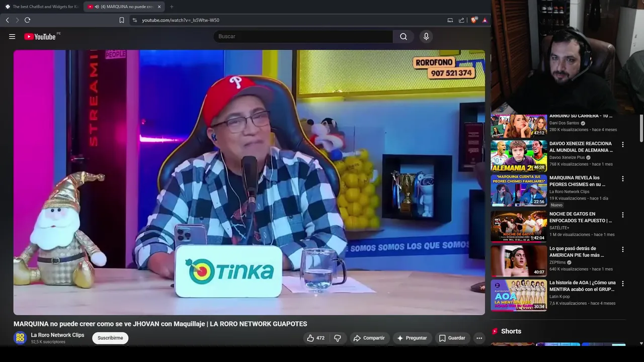The width and height of the screenshot is (644, 362).
Task: Click the video player to pause
Action: 249,183
